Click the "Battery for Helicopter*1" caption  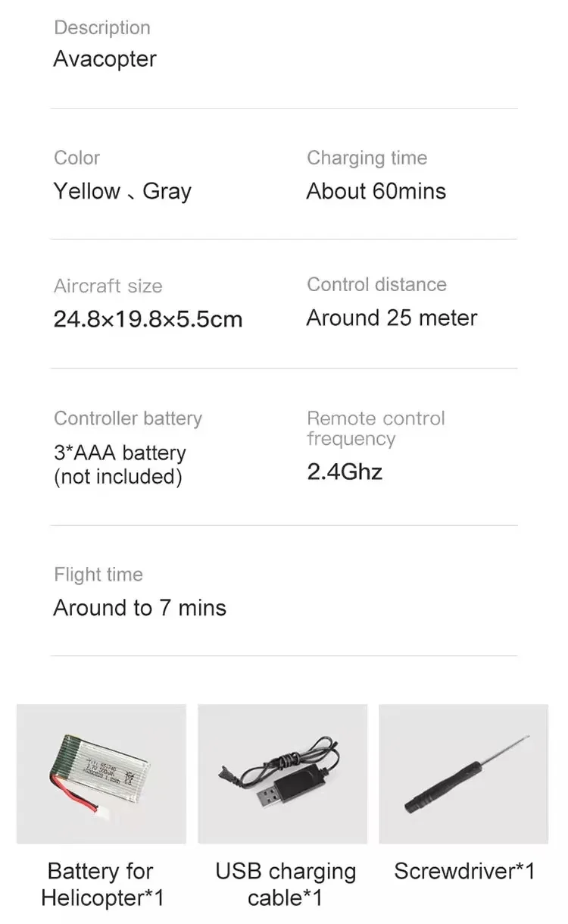click(101, 885)
